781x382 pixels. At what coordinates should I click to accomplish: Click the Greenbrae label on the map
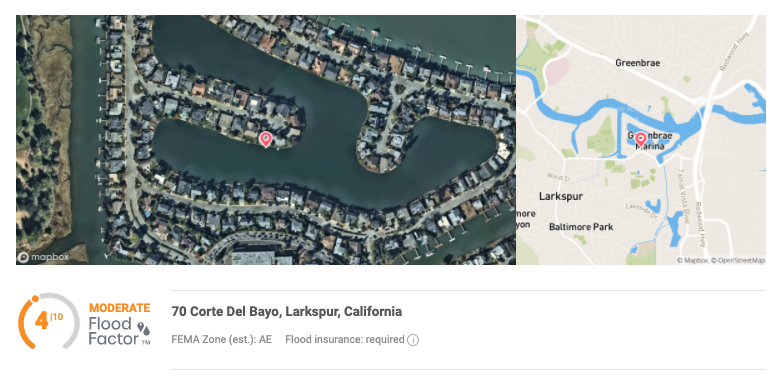point(638,63)
